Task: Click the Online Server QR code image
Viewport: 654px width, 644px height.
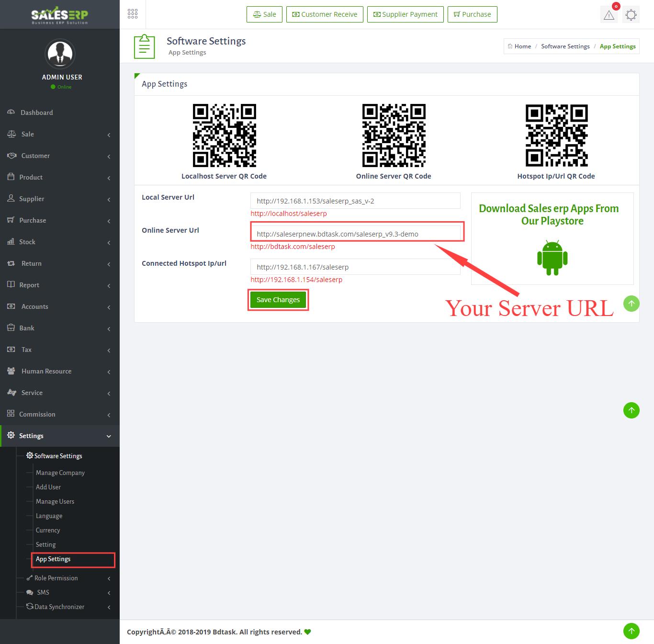Action: 394,136
